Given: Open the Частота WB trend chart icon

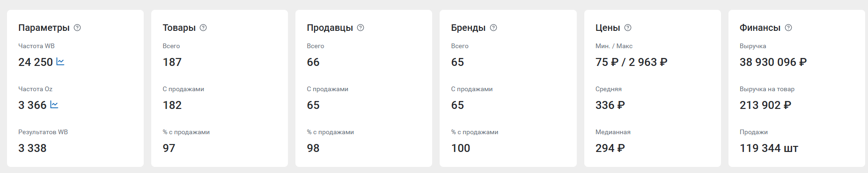Looking at the screenshot, I should click(x=60, y=62).
